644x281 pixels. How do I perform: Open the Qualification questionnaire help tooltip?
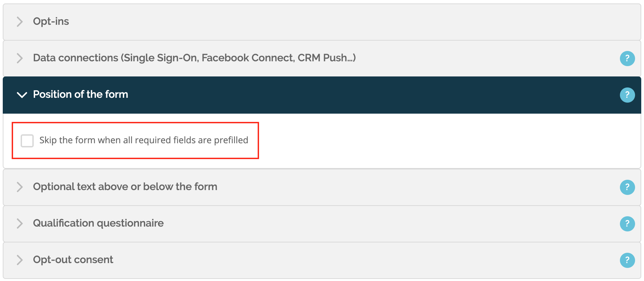627,224
